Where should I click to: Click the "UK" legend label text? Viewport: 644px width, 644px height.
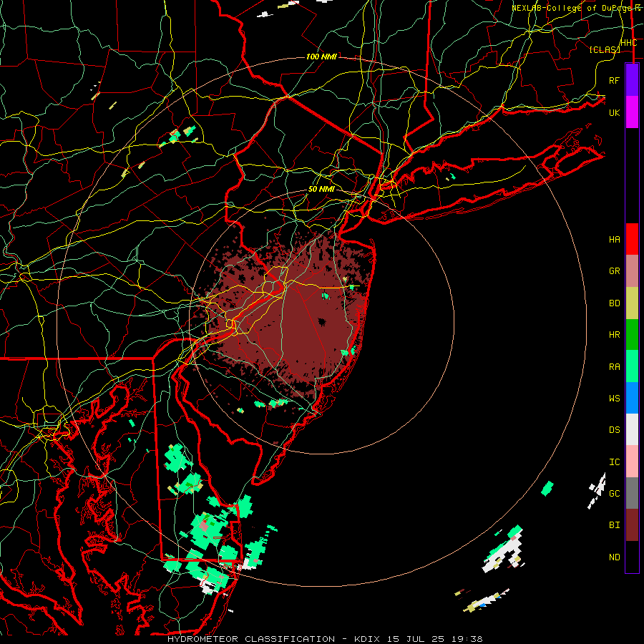pos(615,112)
